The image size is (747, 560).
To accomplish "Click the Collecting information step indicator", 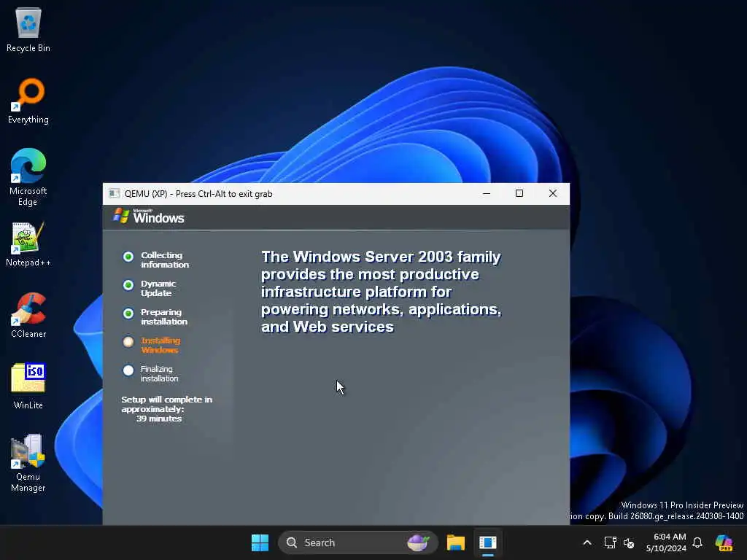I will coord(128,257).
